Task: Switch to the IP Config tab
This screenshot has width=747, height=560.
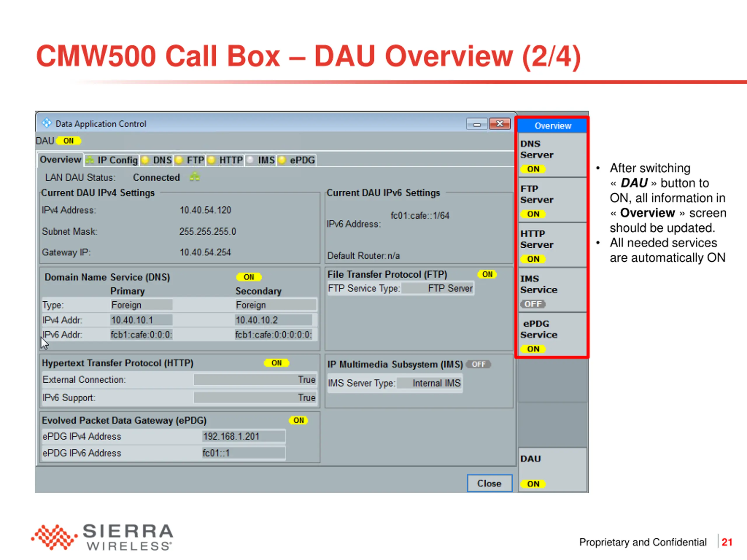Action: 112,160
